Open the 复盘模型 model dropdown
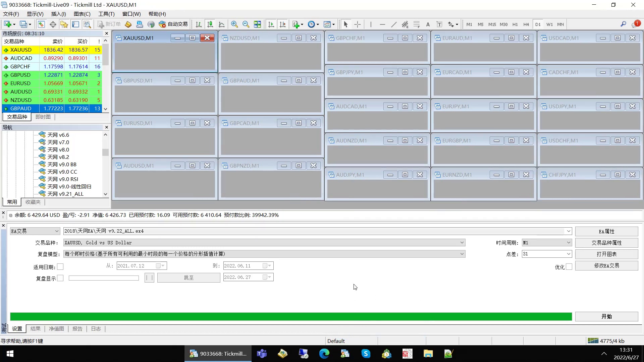 (462, 254)
